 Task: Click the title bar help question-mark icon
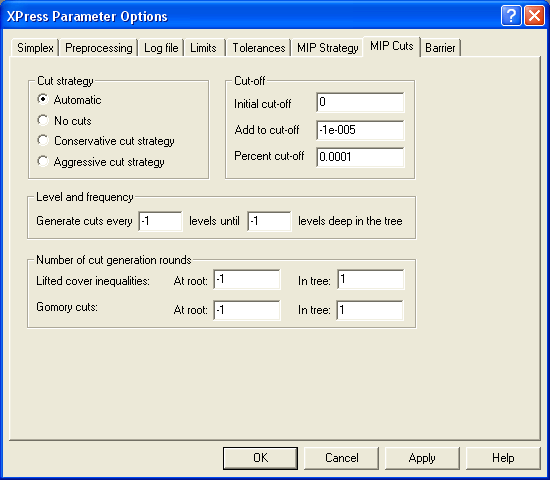point(511,16)
